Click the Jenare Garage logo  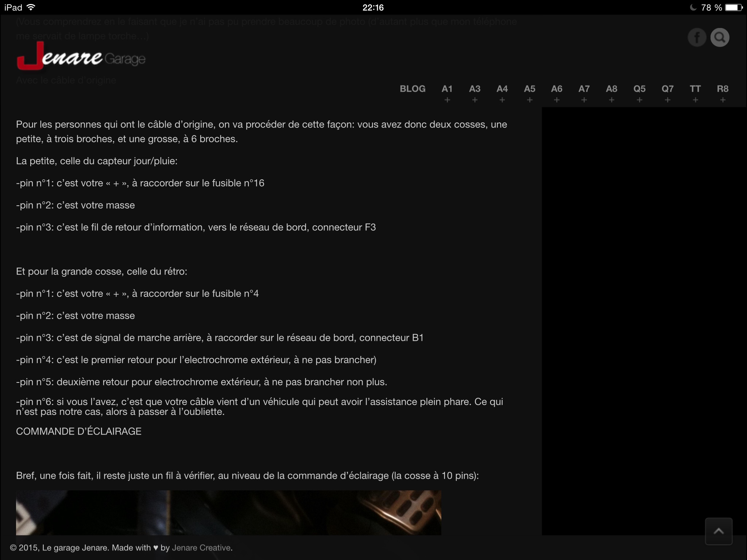point(81,58)
